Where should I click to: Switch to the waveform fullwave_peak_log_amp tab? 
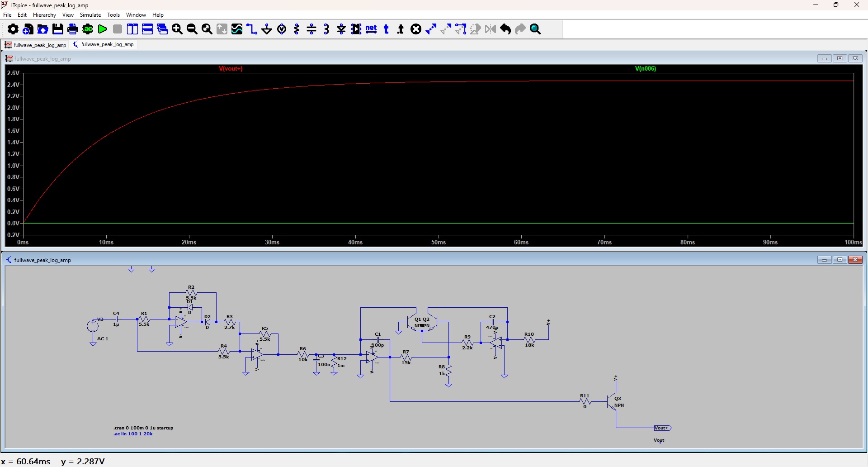[x=36, y=45]
